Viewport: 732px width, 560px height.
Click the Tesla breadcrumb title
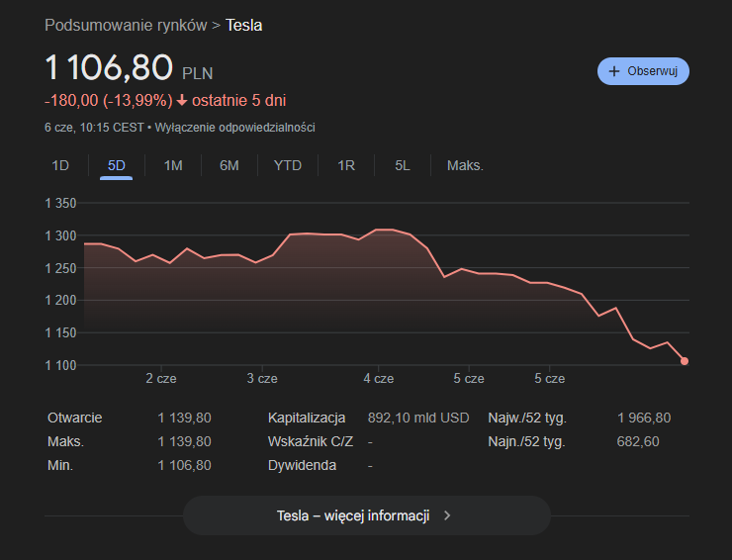point(244,25)
